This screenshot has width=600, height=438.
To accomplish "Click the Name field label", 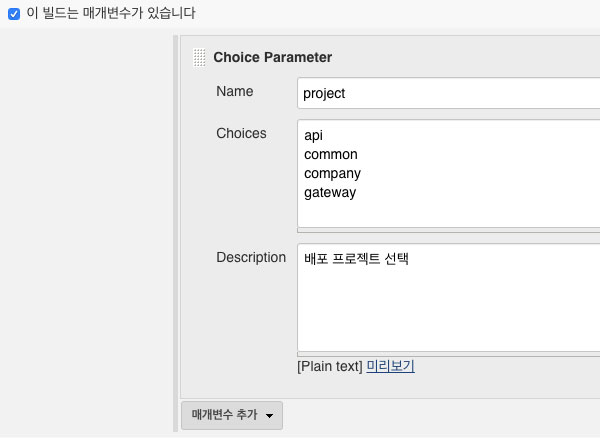I will (234, 91).
